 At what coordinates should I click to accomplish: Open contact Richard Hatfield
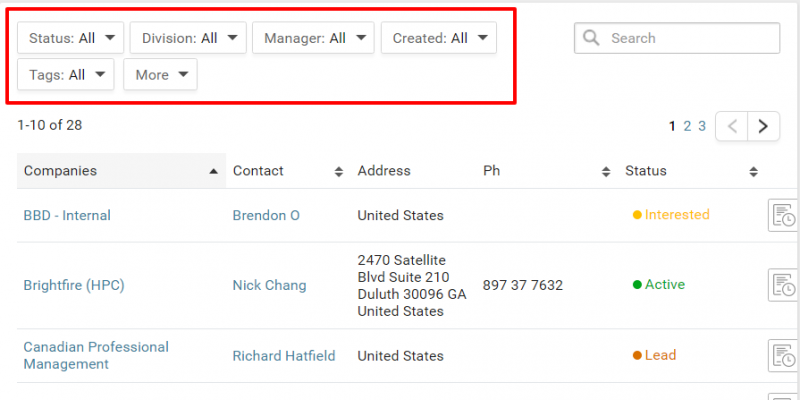283,355
